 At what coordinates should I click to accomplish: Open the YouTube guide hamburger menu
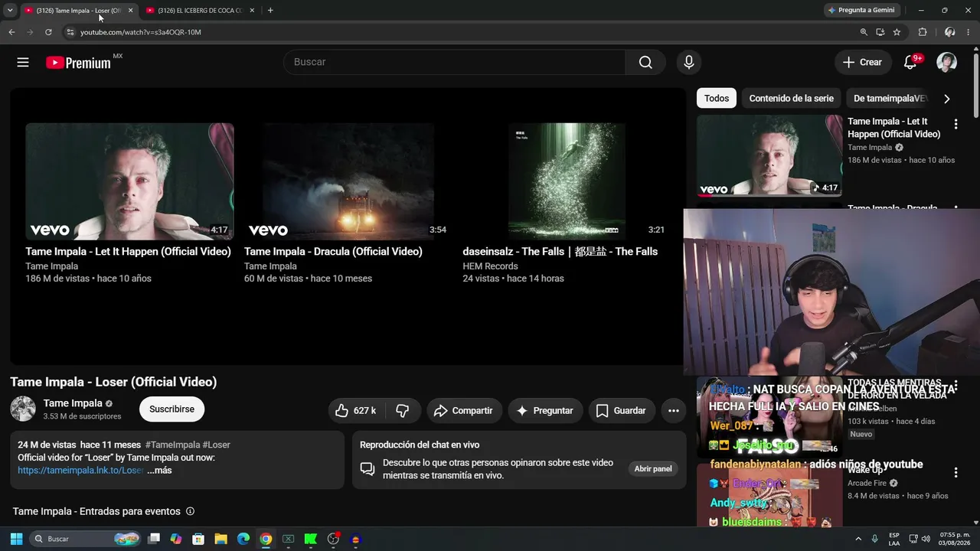23,63
